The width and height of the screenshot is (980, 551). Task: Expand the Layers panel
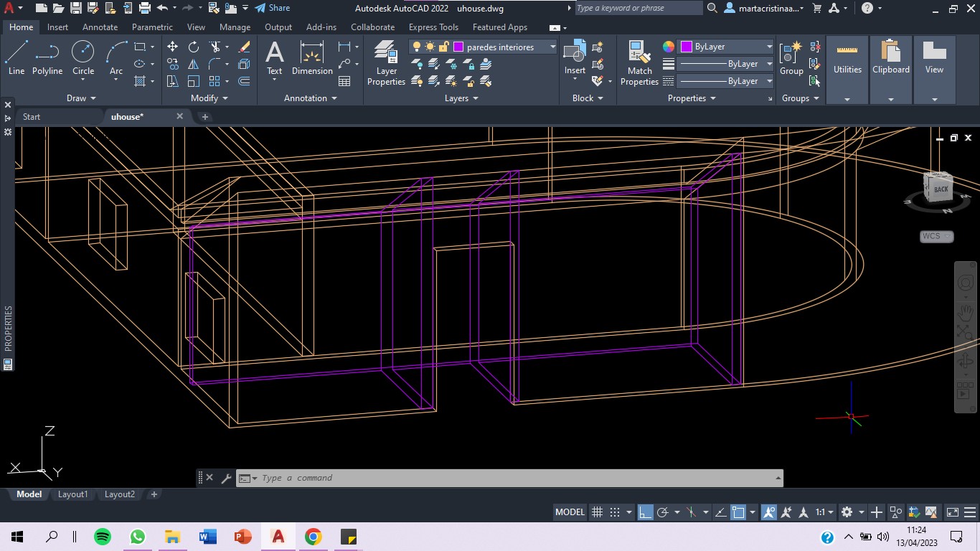461,98
